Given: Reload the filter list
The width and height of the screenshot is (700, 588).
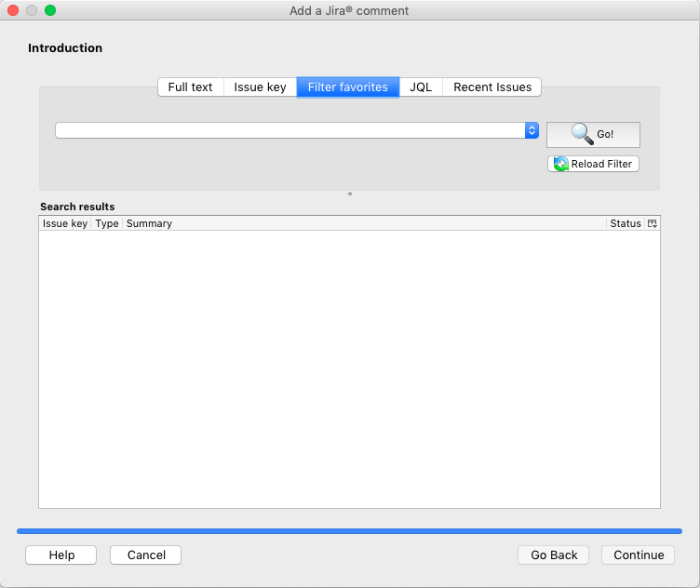Looking at the screenshot, I should pyautogui.click(x=593, y=164).
